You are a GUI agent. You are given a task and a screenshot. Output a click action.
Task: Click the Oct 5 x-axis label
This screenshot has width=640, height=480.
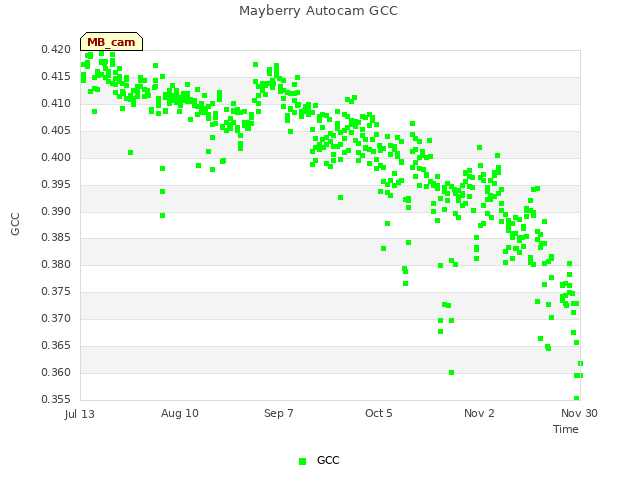pyautogui.click(x=379, y=413)
